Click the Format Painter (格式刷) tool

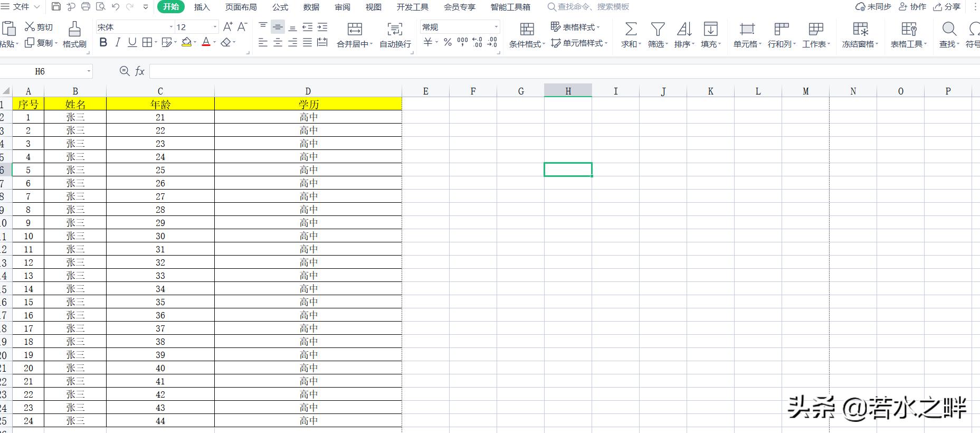74,35
